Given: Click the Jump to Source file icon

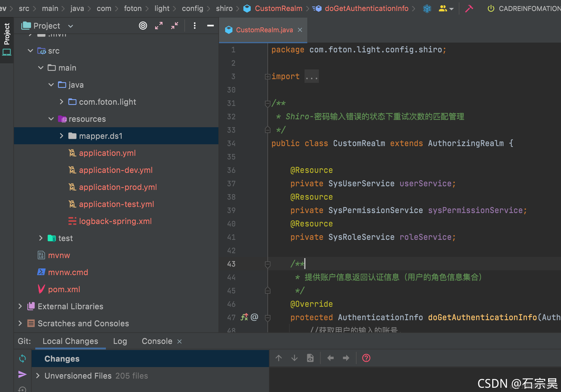Looking at the screenshot, I should coord(310,358).
